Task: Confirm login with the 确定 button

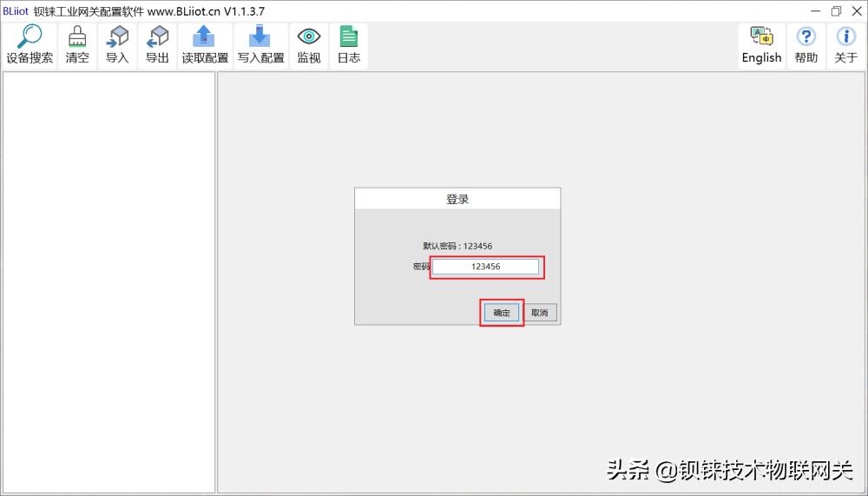Action: [x=502, y=313]
